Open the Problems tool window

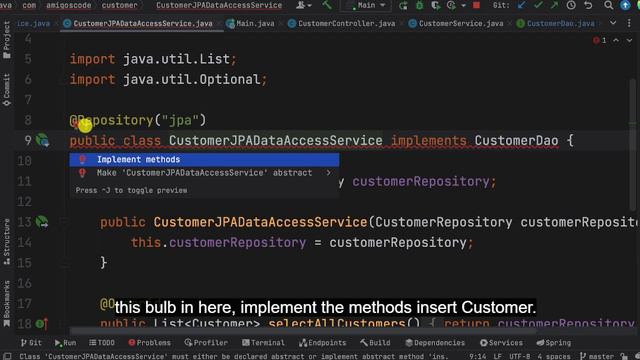149,342
